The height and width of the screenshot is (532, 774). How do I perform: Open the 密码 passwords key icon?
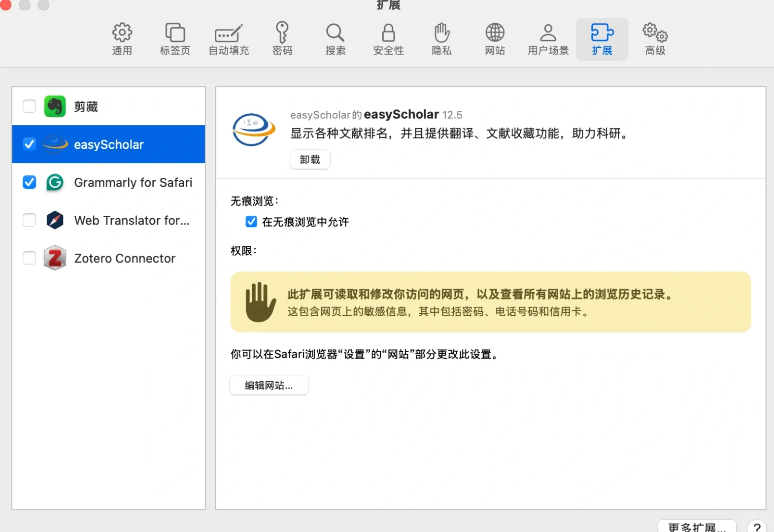point(282,33)
